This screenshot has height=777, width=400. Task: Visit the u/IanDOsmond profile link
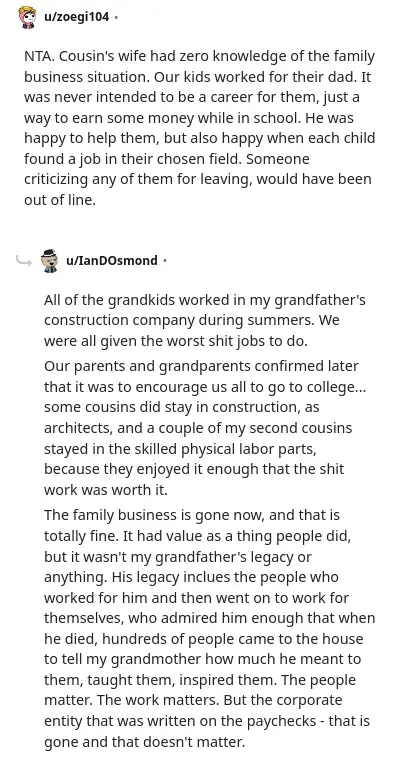tap(112, 260)
